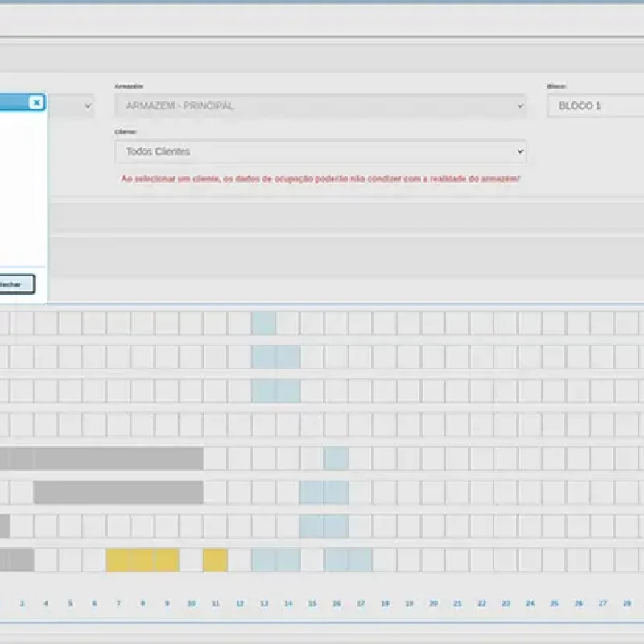Click column number 10 below the grid
Screen dimensions: 644x644
(191, 601)
